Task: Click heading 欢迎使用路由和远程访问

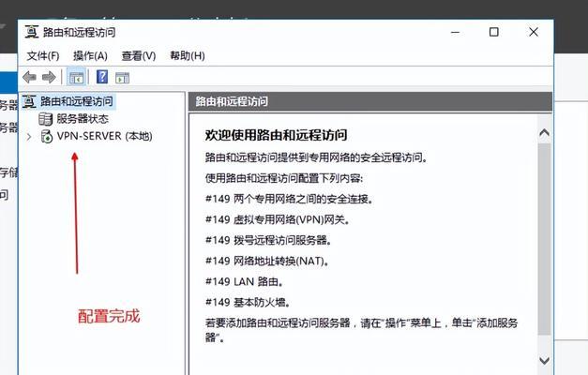Action: (x=276, y=135)
